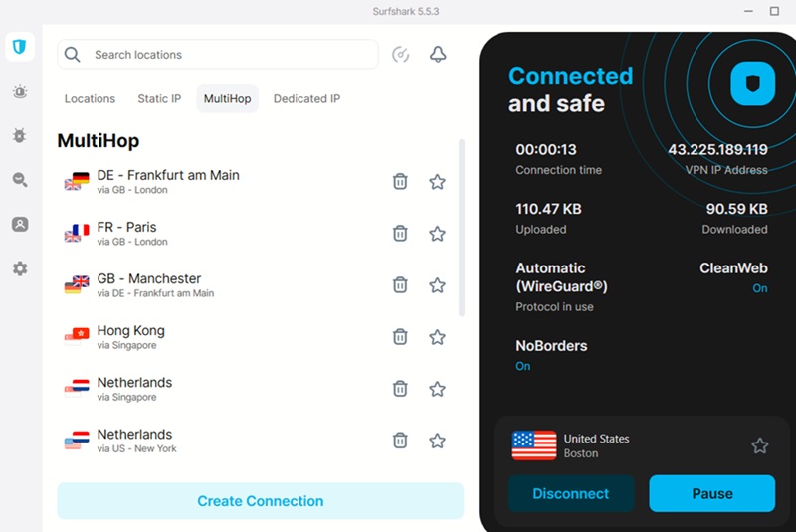Image resolution: width=796 pixels, height=532 pixels.
Task: Click the Disconnect button
Action: [x=571, y=493]
